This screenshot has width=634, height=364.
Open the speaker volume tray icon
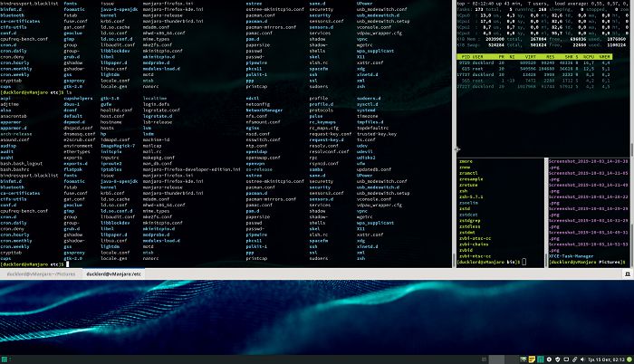click(582, 359)
